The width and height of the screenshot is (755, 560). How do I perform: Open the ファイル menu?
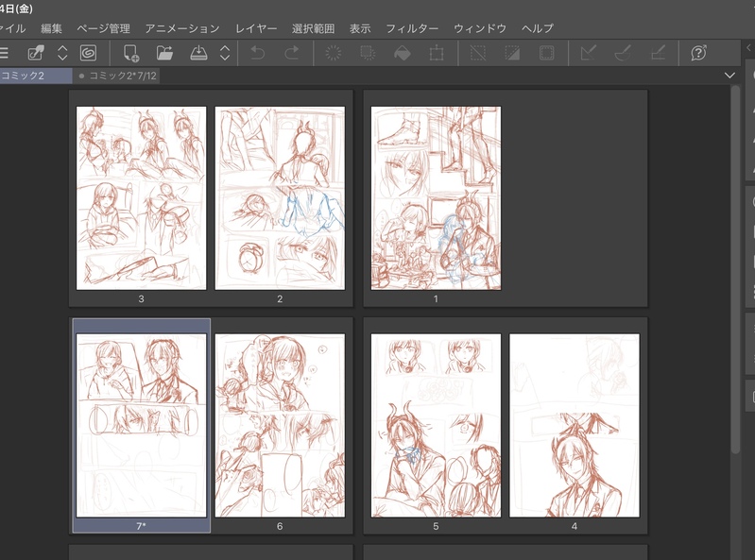coord(11,28)
